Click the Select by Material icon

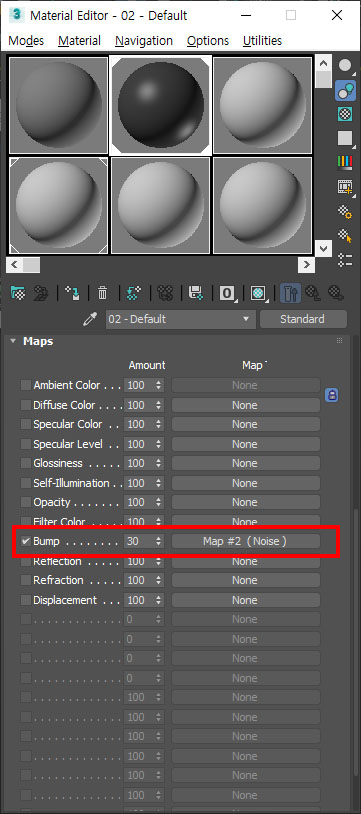[x=345, y=236]
